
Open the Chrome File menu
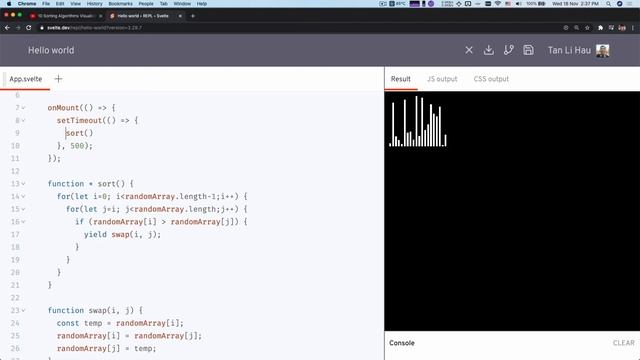click(x=46, y=4)
